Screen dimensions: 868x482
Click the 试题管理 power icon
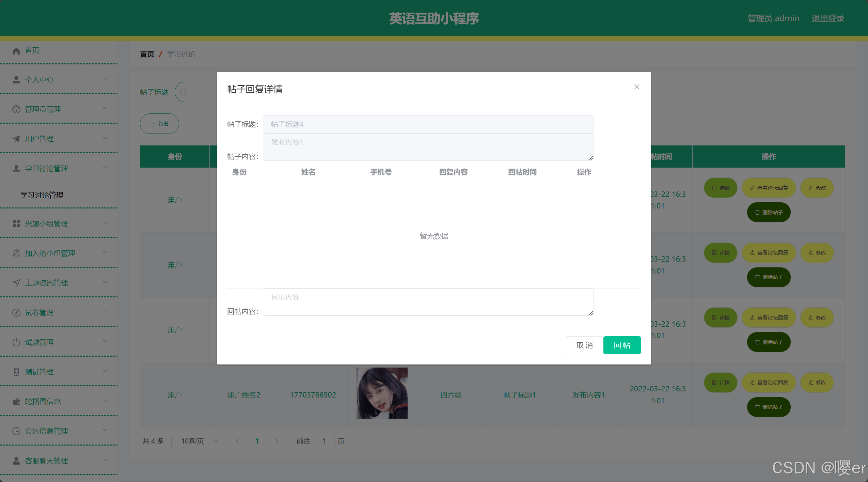[x=16, y=342]
